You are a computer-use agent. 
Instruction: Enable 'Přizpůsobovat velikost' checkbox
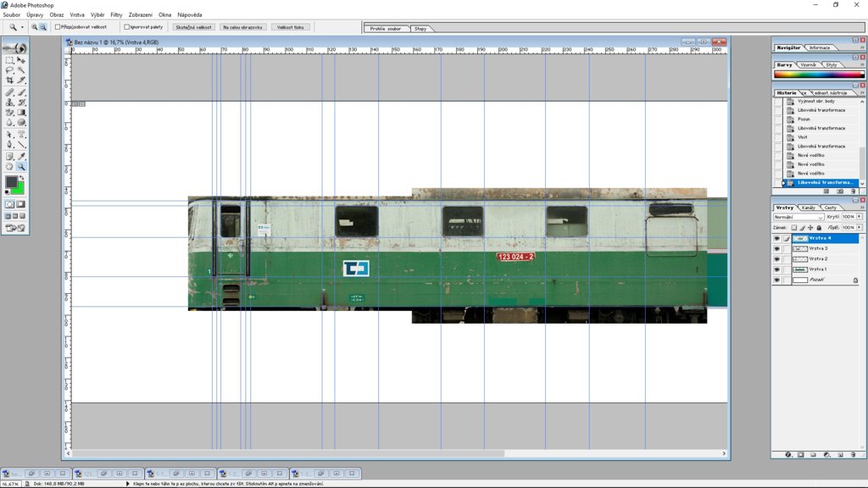pyautogui.click(x=58, y=27)
